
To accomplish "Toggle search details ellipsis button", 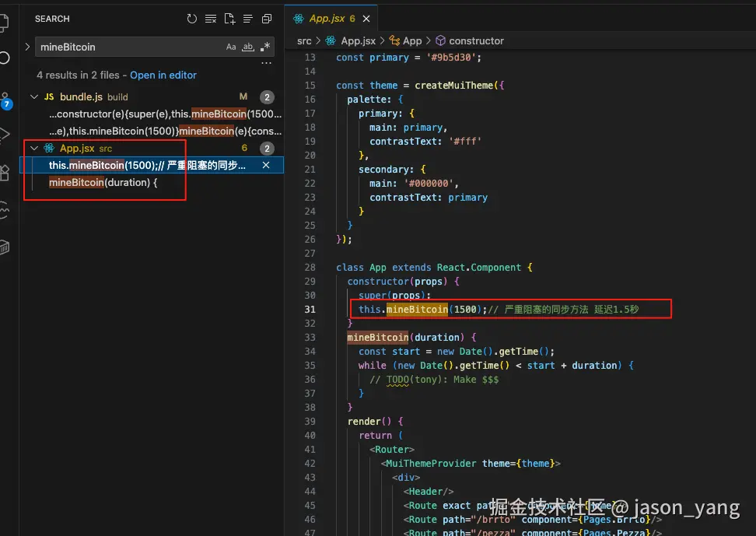I will 266,64.
